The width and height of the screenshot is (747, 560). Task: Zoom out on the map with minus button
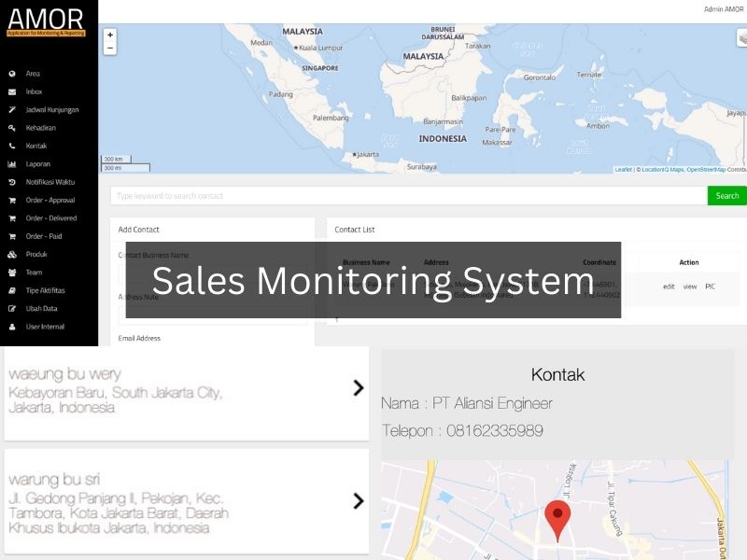110,48
